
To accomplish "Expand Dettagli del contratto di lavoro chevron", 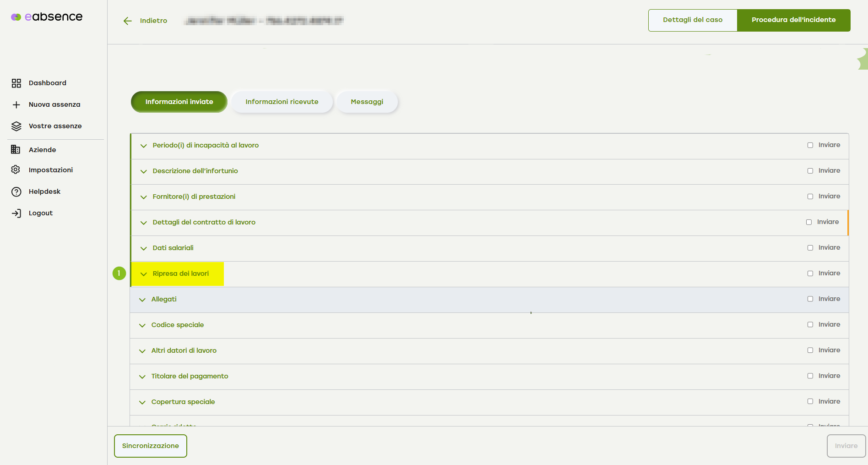I will [144, 223].
